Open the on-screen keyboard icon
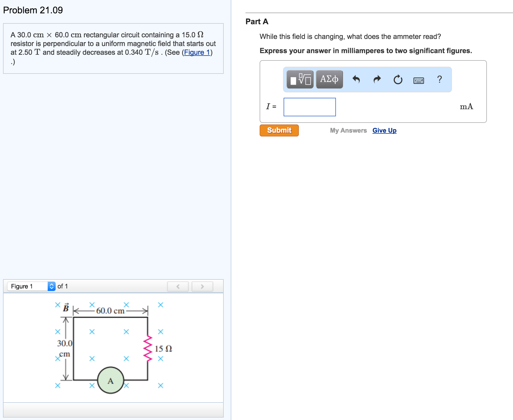 click(419, 80)
